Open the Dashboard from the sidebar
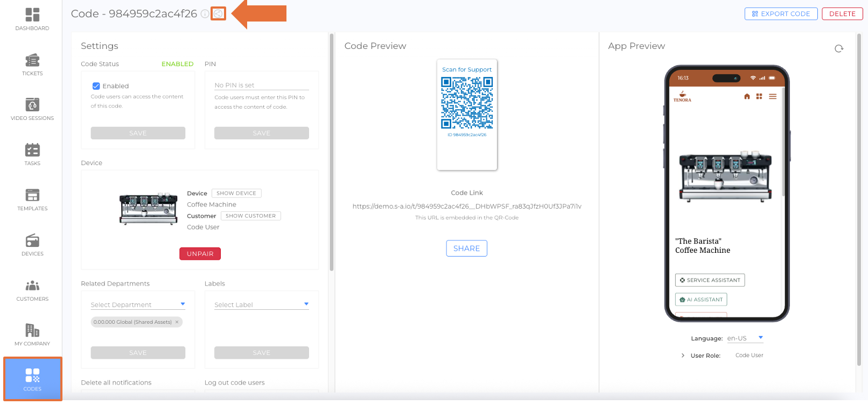 (x=32, y=19)
